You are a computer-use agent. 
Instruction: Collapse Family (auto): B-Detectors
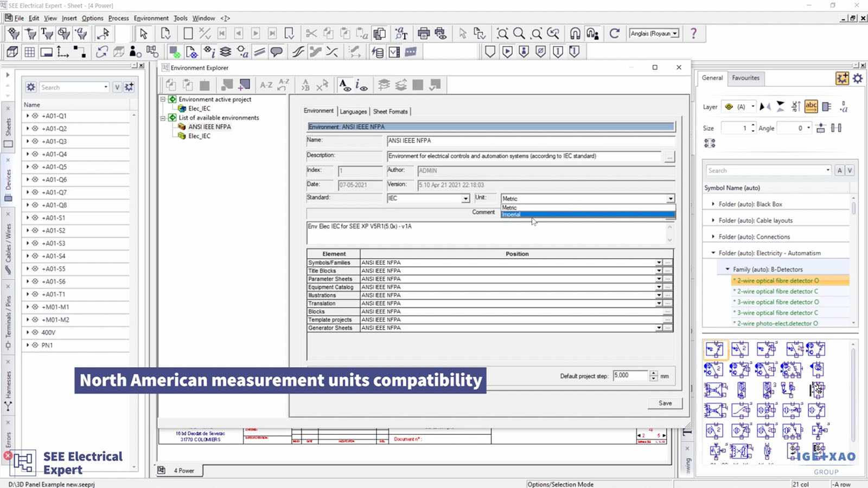(x=727, y=269)
